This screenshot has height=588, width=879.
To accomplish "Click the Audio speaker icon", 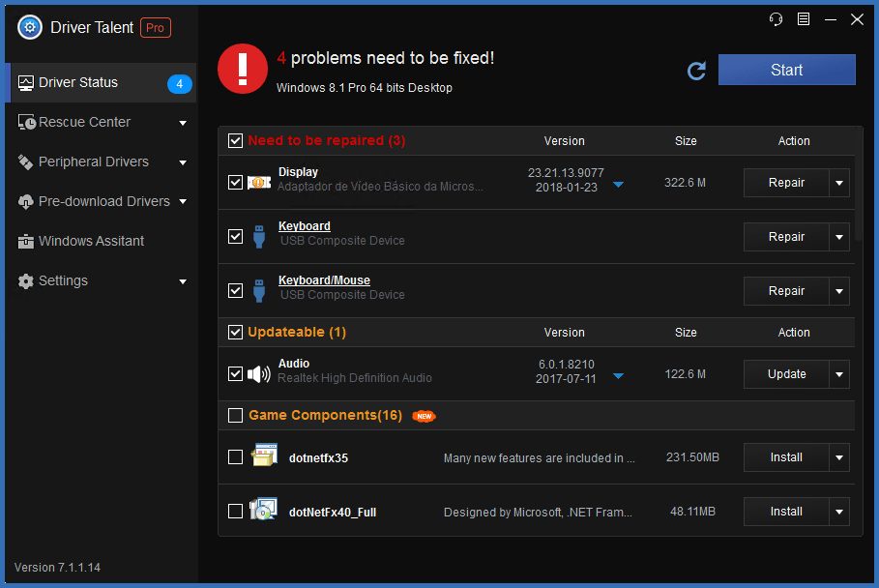I will pyautogui.click(x=259, y=374).
